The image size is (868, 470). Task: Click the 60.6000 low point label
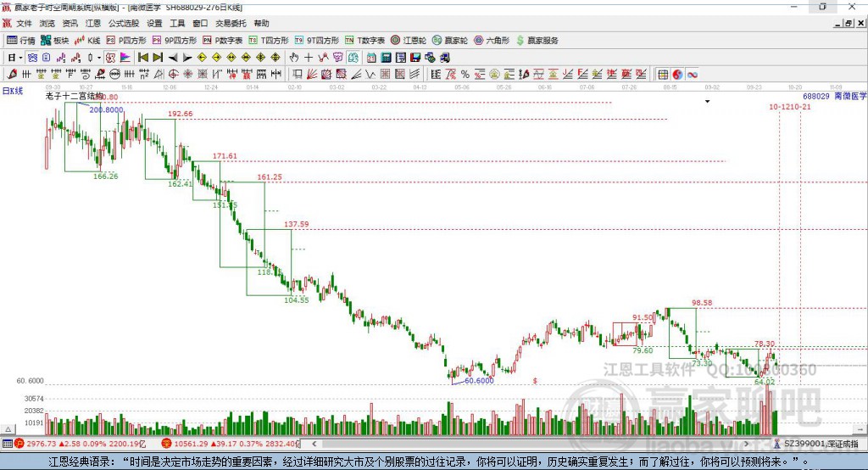480,381
